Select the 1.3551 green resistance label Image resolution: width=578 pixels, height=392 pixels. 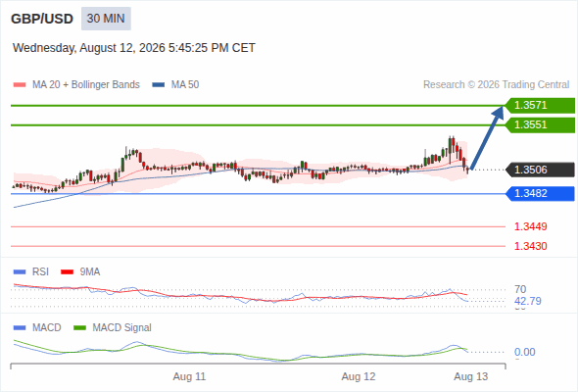[540, 125]
